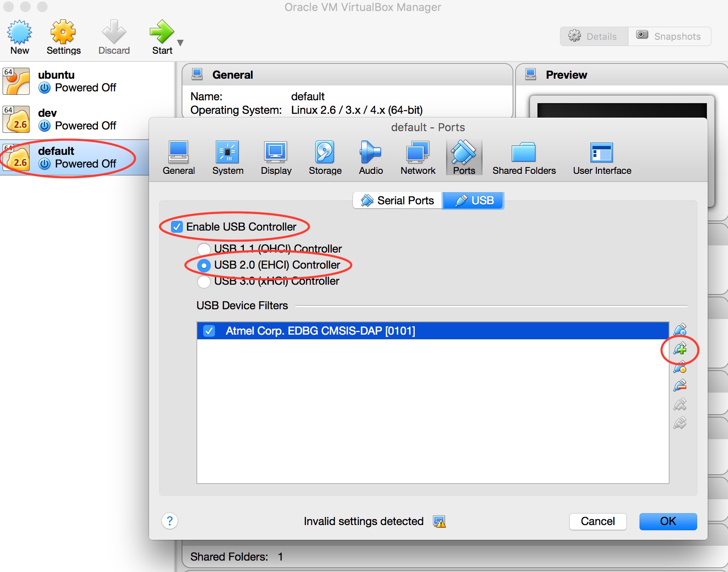Open the Snapshots view
Screen dimensions: 728x572
[669, 36]
